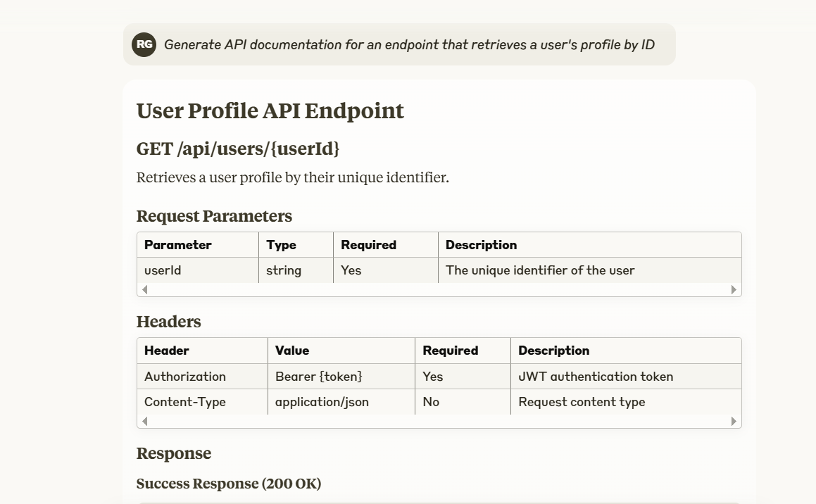Click Request Parameters table horizontal scrollbar track
The width and height of the screenshot is (816, 504).
[x=439, y=289]
